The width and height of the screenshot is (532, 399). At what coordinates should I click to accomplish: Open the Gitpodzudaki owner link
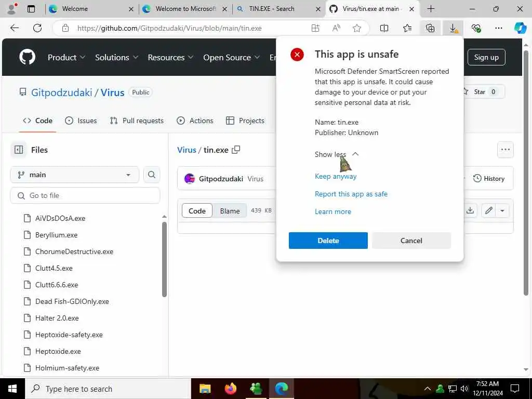point(61,92)
